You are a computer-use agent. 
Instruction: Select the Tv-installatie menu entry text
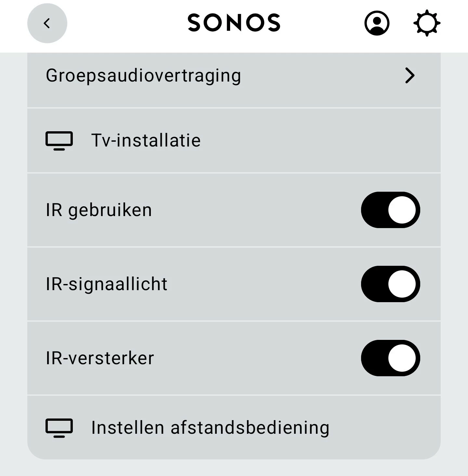(x=146, y=141)
